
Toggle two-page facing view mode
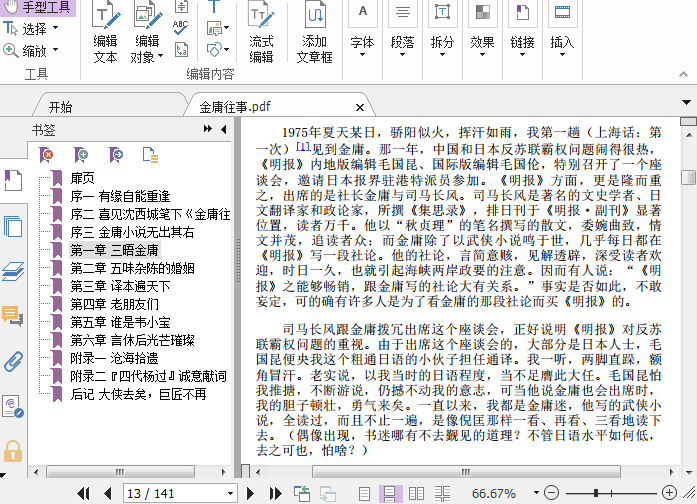pyautogui.click(x=416, y=494)
